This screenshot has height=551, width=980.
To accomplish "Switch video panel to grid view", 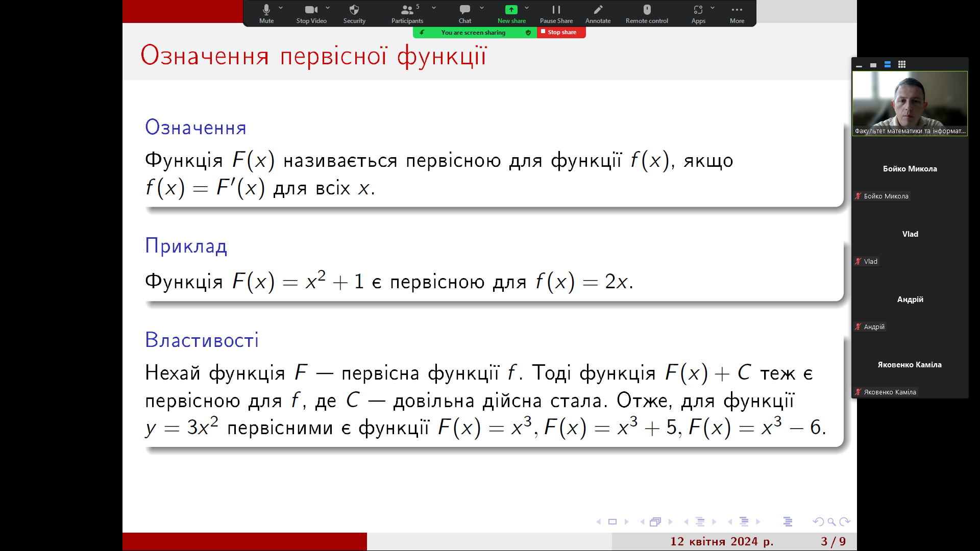I will [x=902, y=64].
